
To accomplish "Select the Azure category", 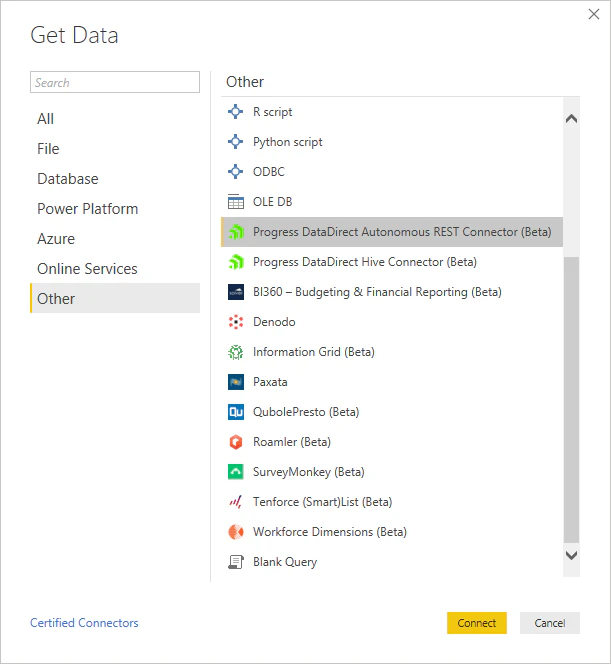I will tap(115, 239).
